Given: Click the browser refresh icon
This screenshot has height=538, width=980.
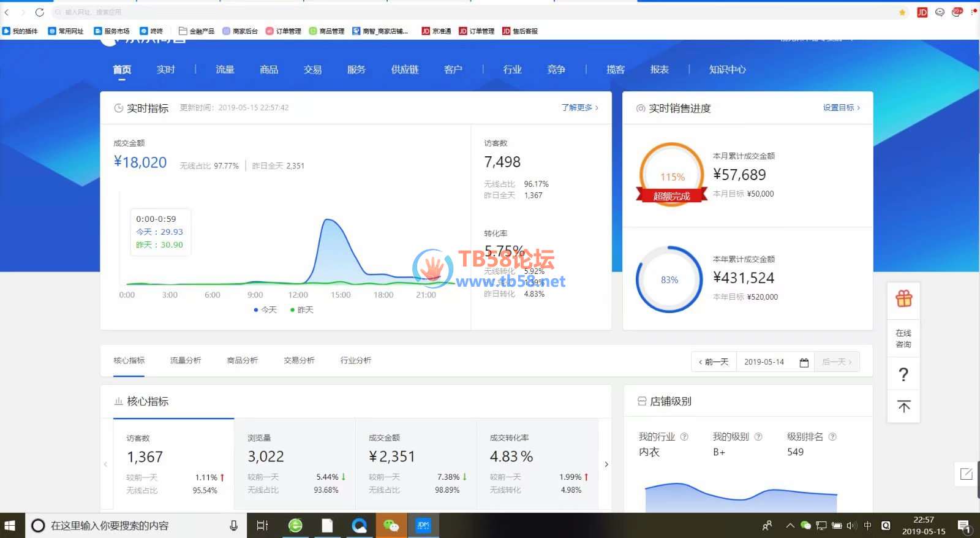Looking at the screenshot, I should [40, 12].
